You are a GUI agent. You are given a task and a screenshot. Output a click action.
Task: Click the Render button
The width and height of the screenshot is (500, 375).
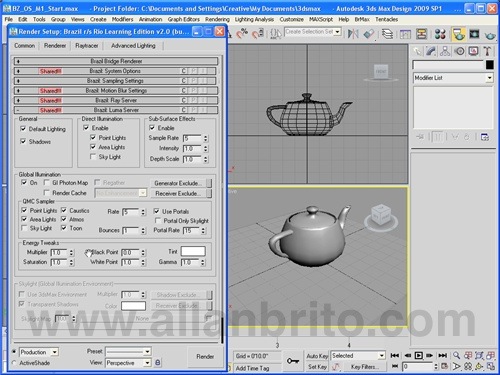pos(205,357)
